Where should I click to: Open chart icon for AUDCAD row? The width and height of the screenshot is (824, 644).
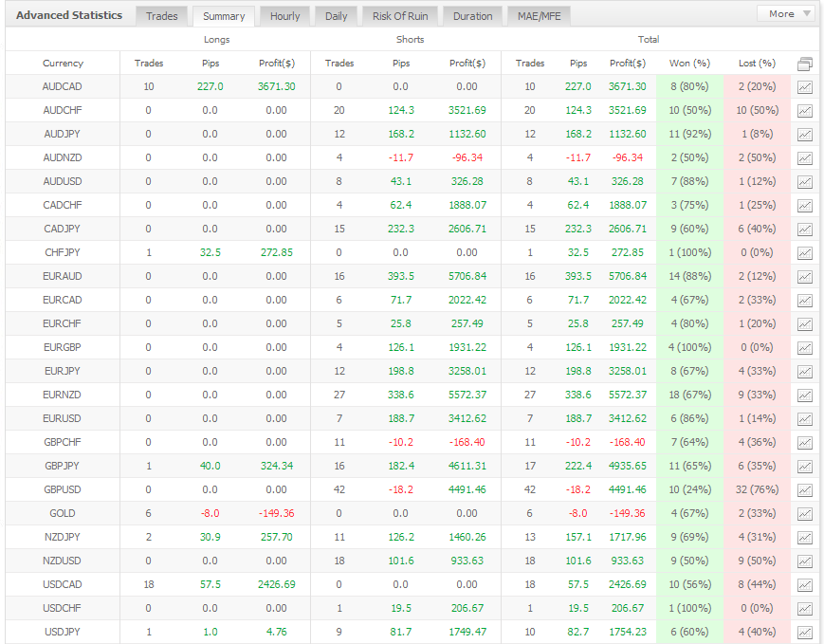(804, 87)
